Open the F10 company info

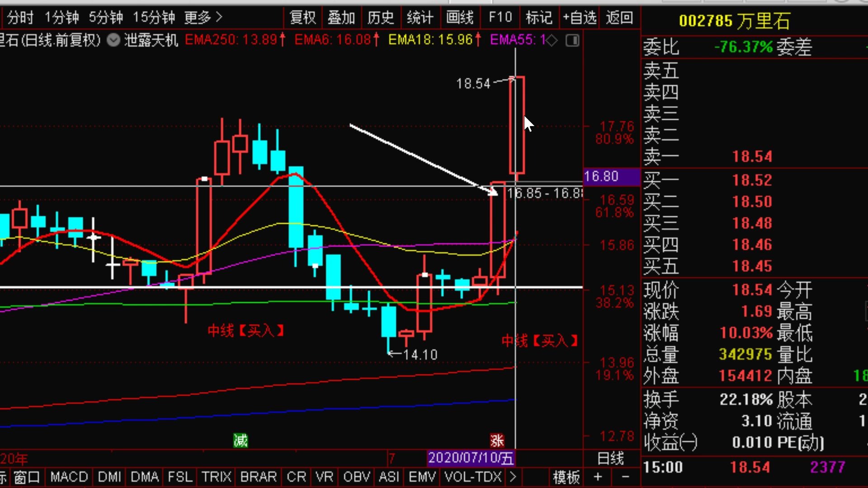click(x=500, y=18)
